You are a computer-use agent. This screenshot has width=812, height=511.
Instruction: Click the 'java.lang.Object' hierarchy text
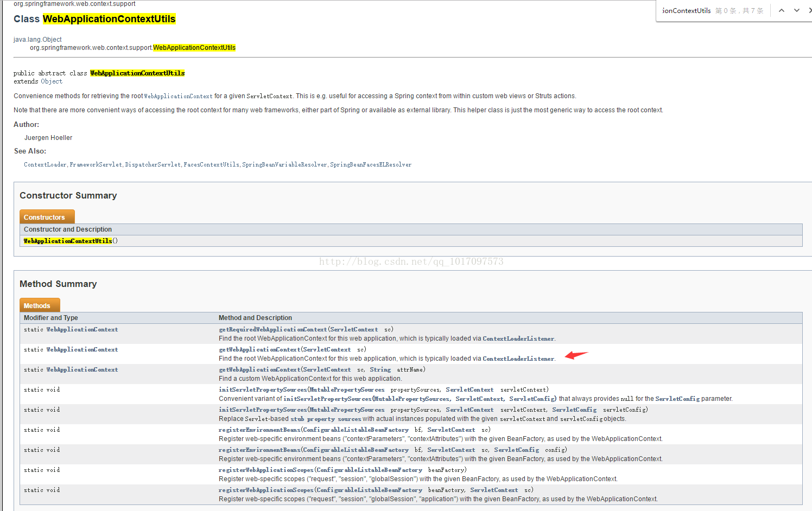(37, 40)
